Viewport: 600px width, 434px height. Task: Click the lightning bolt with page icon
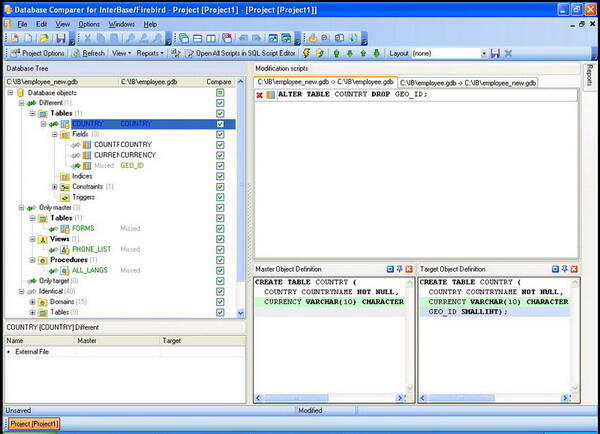point(320,53)
